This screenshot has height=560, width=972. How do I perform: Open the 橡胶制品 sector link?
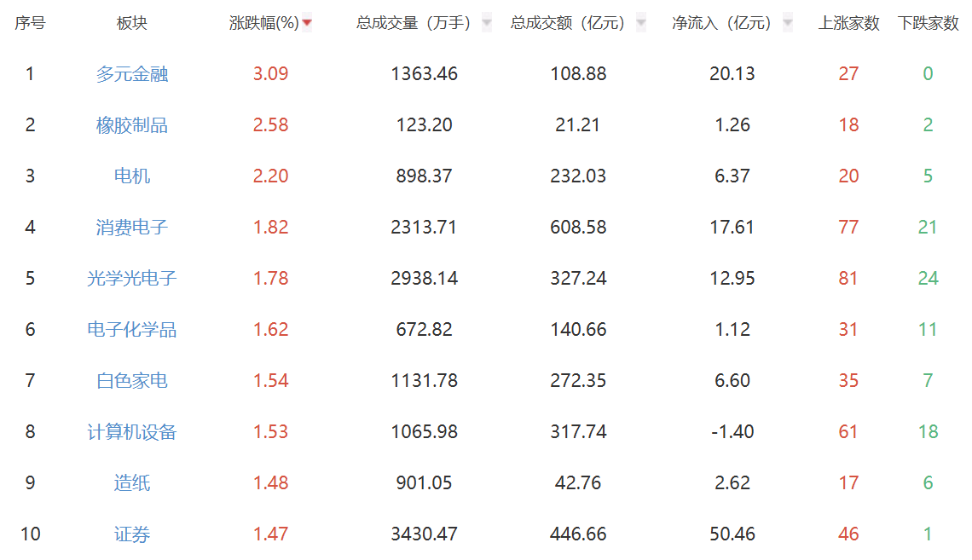pyautogui.click(x=132, y=125)
